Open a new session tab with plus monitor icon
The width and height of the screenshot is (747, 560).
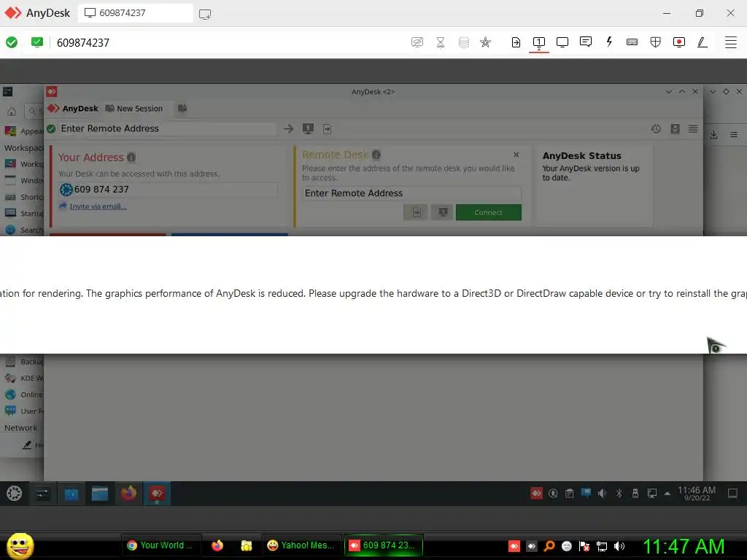pyautogui.click(x=205, y=14)
